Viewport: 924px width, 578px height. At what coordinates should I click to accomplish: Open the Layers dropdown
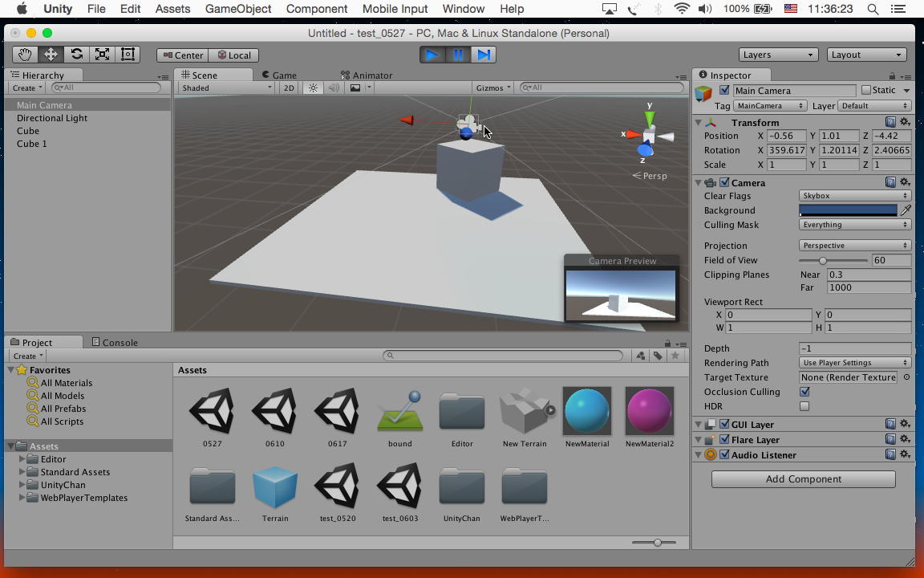pos(777,55)
